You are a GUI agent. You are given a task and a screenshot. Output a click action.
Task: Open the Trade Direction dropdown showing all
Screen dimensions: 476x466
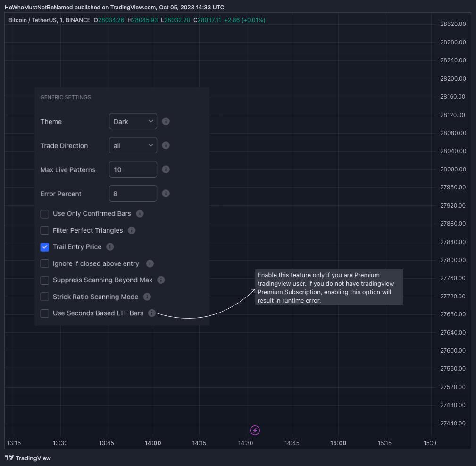pyautogui.click(x=133, y=145)
